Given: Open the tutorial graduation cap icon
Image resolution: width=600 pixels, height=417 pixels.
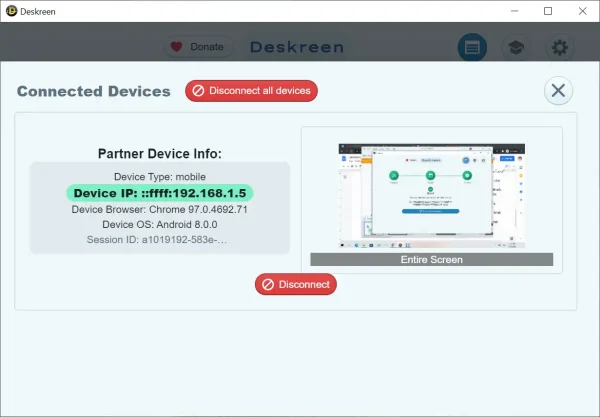Looking at the screenshot, I should pyautogui.click(x=516, y=47).
